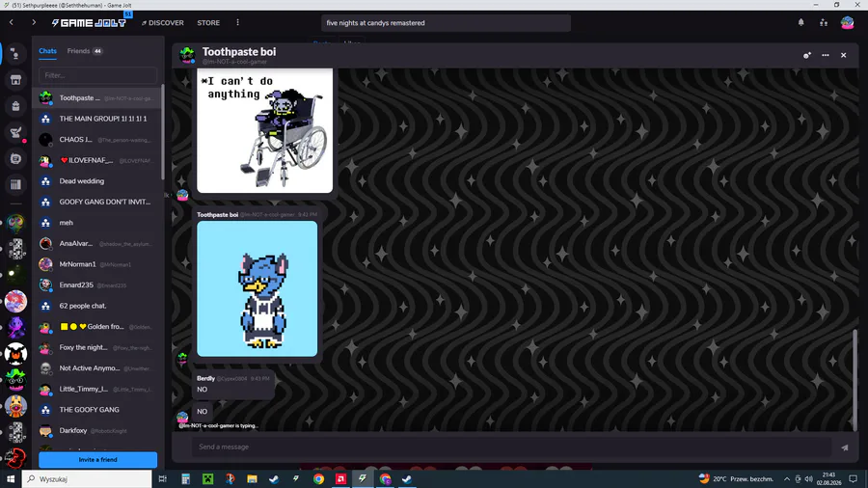Open Calculator from the taskbar

point(185,479)
